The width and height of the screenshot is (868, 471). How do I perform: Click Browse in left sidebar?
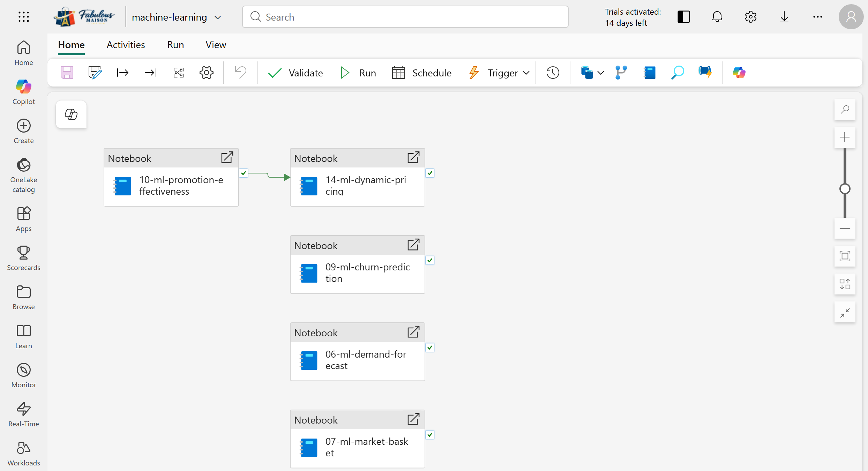(24, 297)
